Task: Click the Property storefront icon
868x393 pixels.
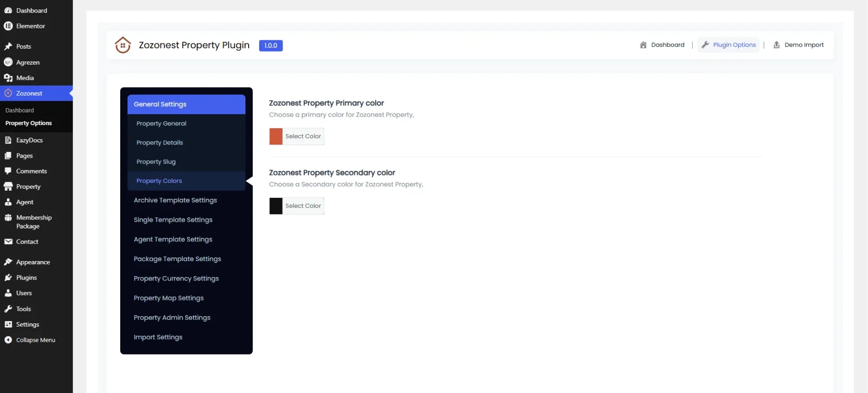Action: pyautogui.click(x=8, y=187)
